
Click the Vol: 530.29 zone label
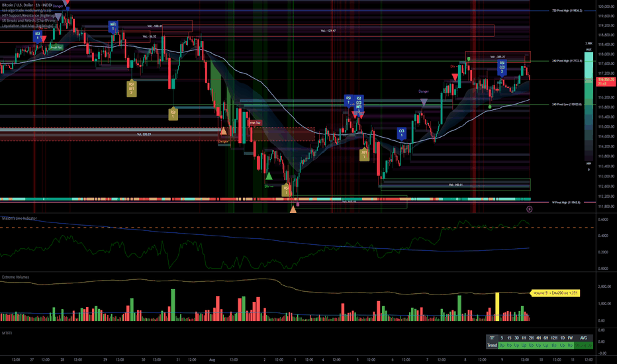click(144, 134)
